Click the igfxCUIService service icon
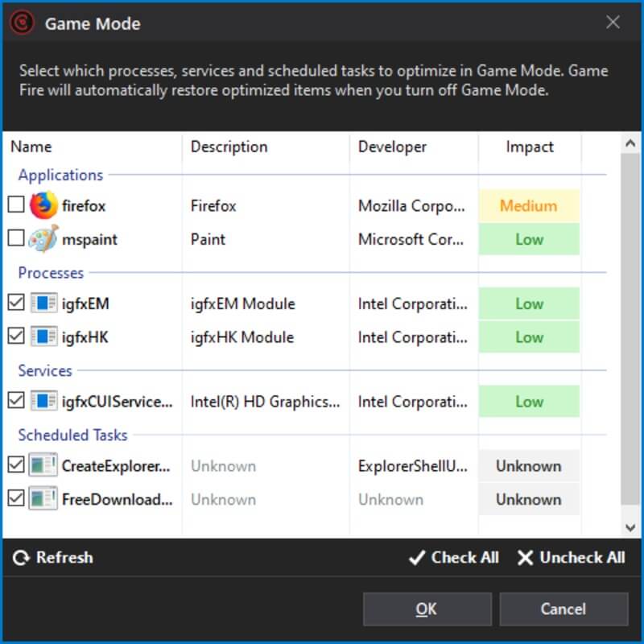The height and width of the screenshot is (644, 644). click(x=43, y=401)
